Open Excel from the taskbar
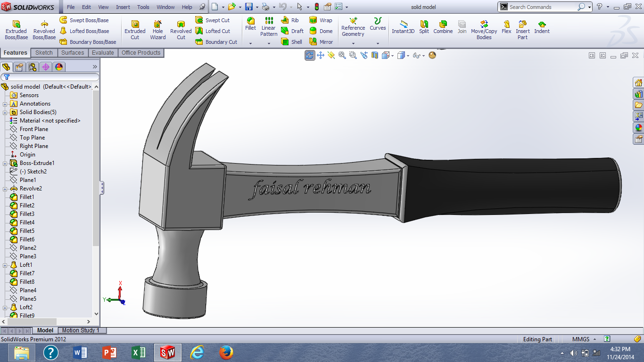Viewport: 644px width, 362px height. [x=139, y=353]
